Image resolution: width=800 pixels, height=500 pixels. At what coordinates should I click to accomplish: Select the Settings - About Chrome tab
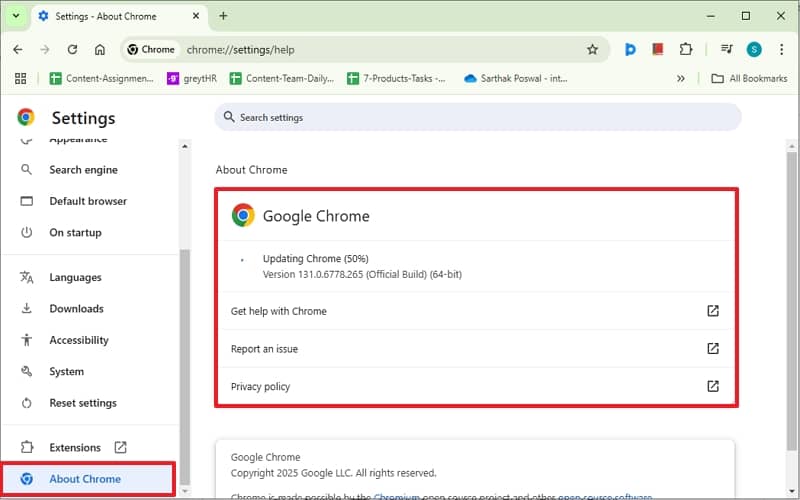pyautogui.click(x=120, y=16)
